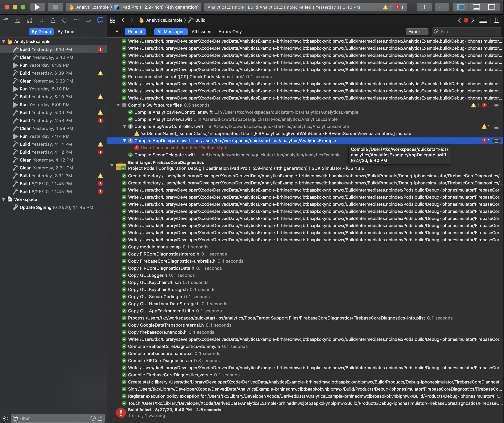Click the Build breadcrumb in jump bar
This screenshot has height=423, width=504.
[x=197, y=20]
